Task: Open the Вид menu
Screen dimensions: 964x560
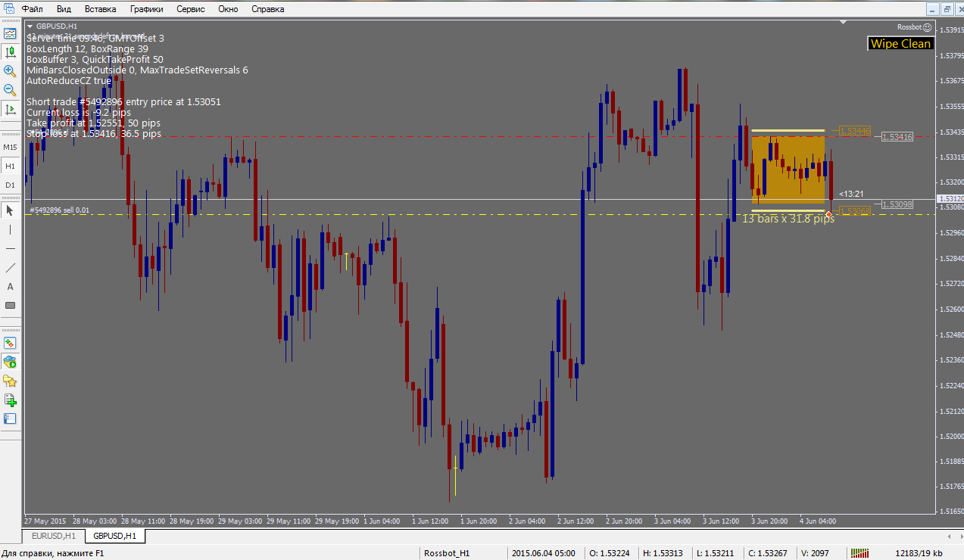Action: click(x=64, y=9)
